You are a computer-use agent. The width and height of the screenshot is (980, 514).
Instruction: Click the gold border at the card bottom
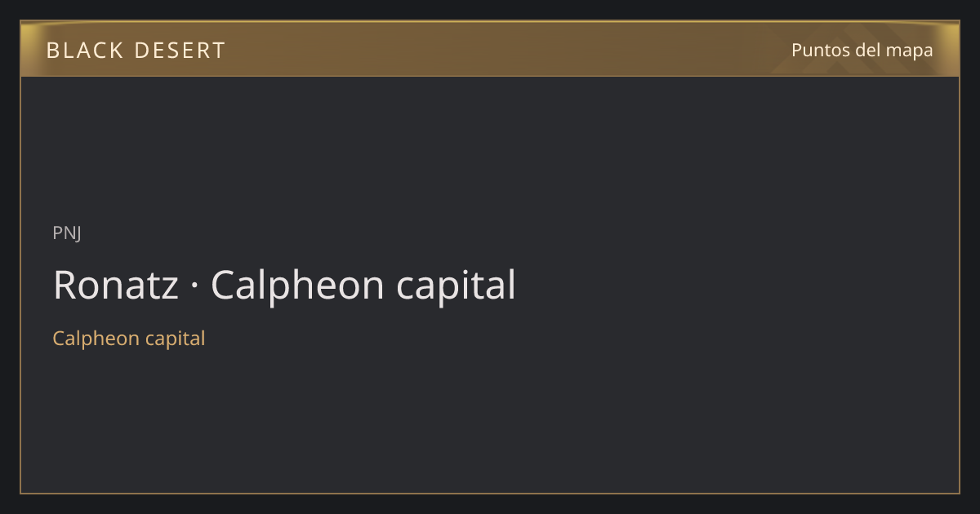pyautogui.click(x=490, y=493)
